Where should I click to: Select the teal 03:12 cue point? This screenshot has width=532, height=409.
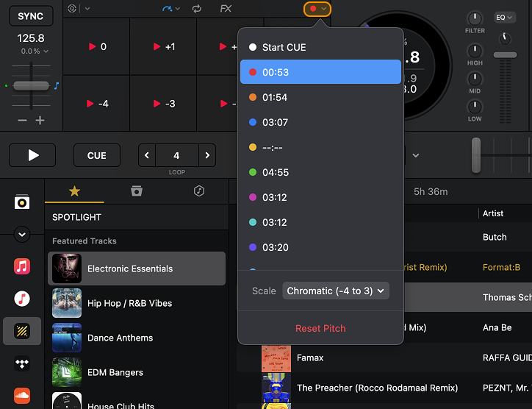point(320,222)
